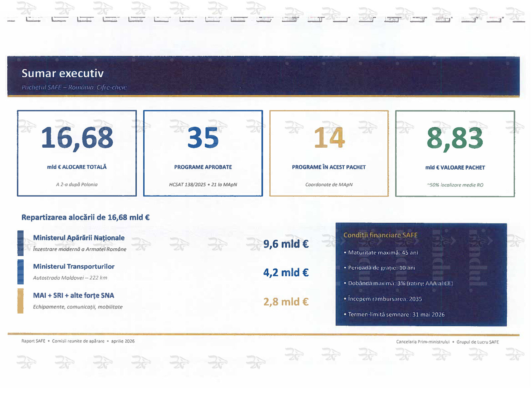
Task: Click the "Raport SAFE" footer text
Action: click(33, 341)
